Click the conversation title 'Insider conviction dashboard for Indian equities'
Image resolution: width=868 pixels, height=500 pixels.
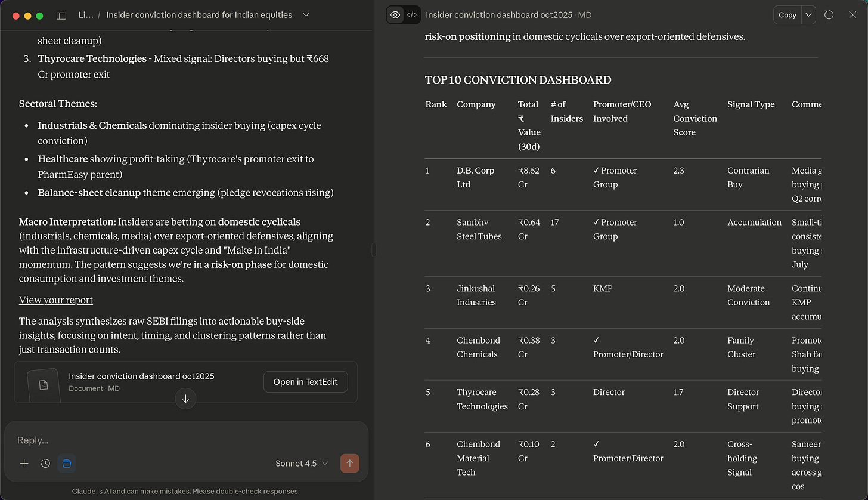coord(199,15)
